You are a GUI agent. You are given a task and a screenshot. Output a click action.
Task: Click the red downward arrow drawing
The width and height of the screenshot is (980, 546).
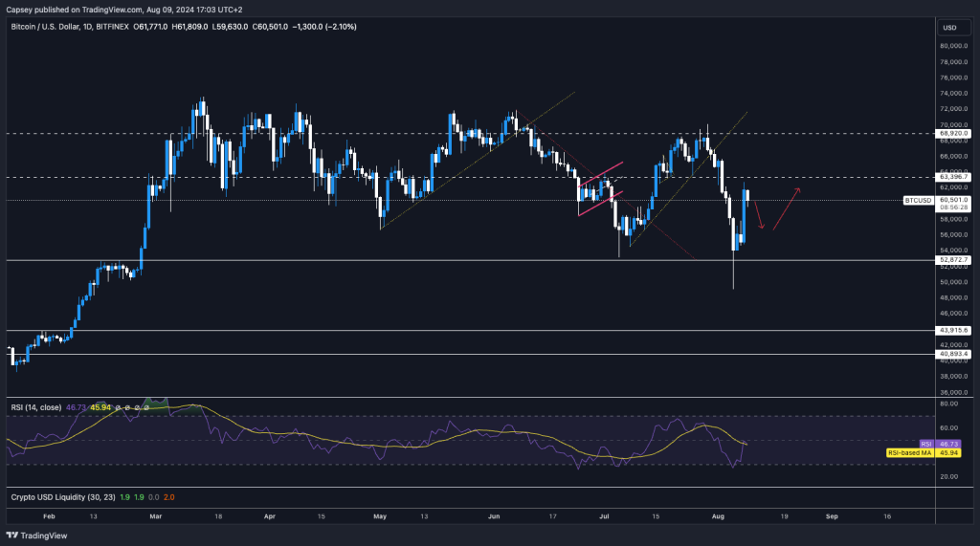pyautogui.click(x=759, y=215)
